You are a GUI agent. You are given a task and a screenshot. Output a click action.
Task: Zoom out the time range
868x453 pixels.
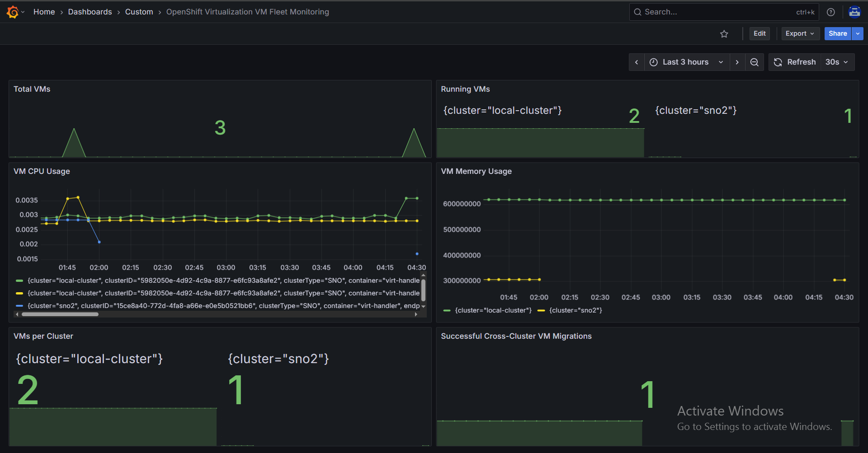point(754,62)
